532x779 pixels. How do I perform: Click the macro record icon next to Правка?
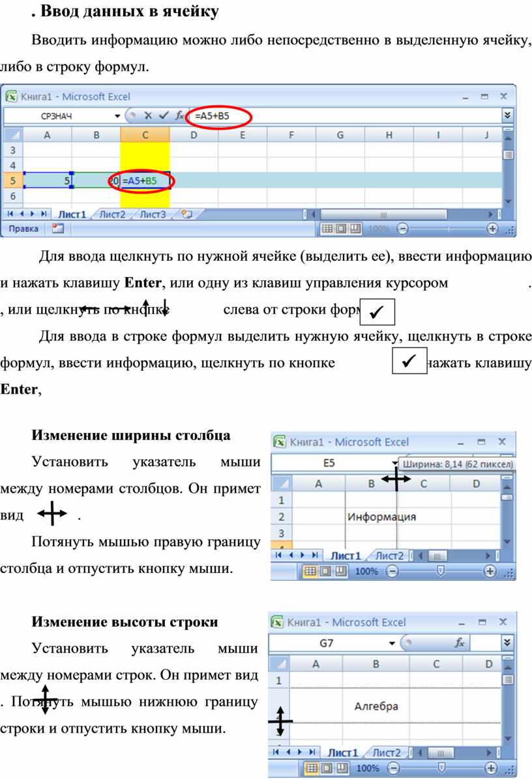[58, 229]
